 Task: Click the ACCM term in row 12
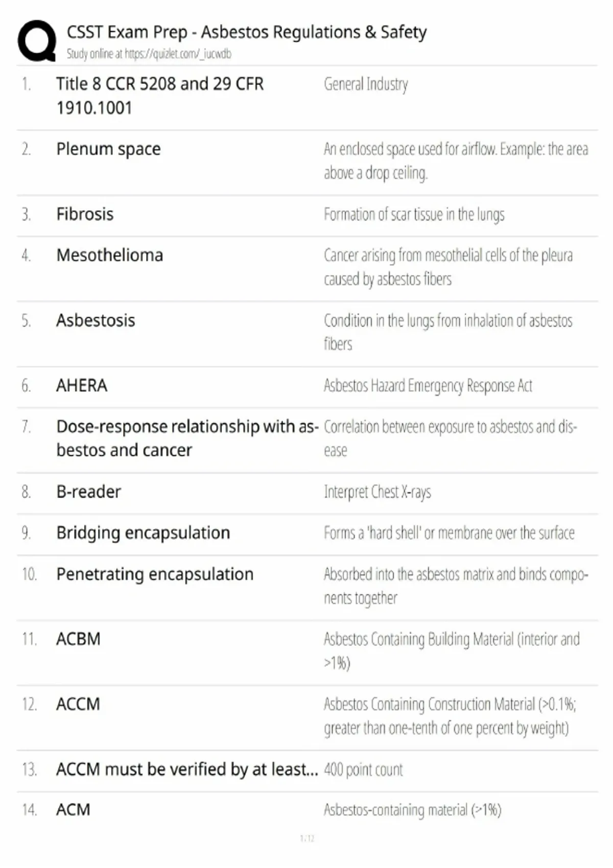click(78, 704)
